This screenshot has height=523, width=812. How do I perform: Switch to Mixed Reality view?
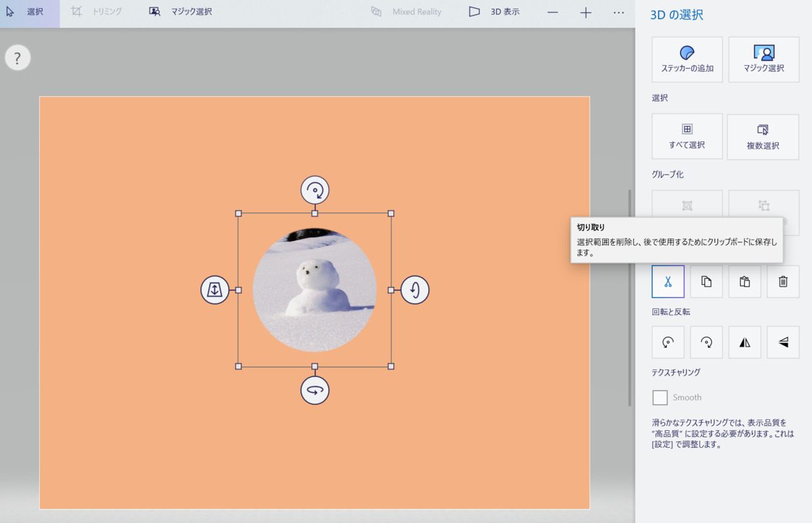point(407,12)
